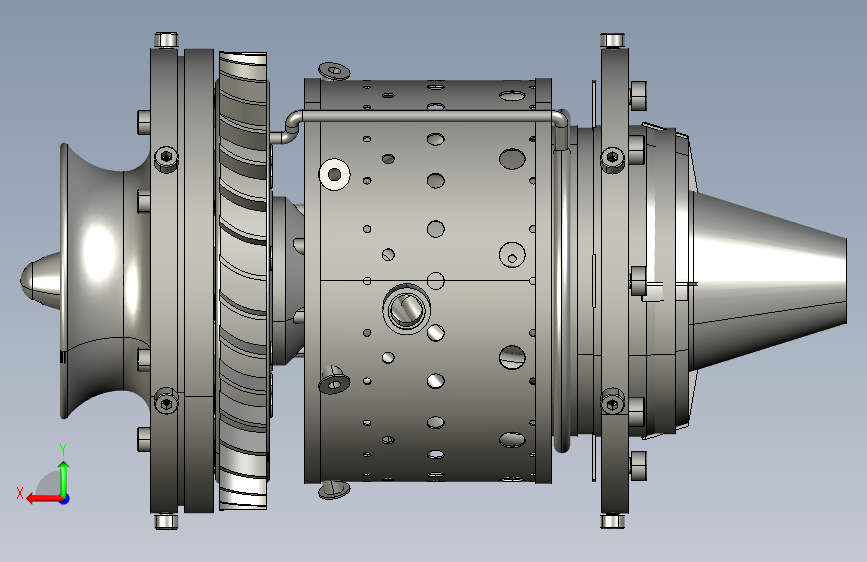This screenshot has width=867, height=562.
Task: Click the blue Z axis dot on the triad
Action: point(65,499)
